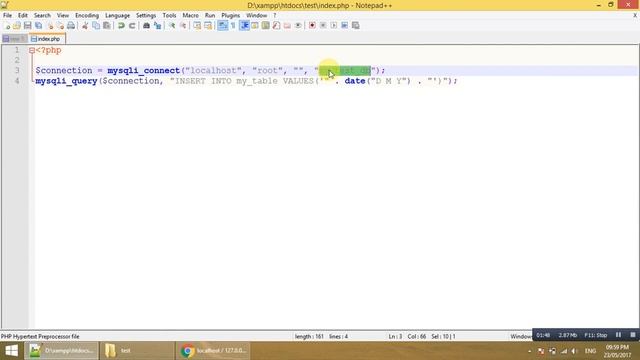Toggle file monitoring eye icon
The height and width of the screenshot is (360, 640).
[x=298, y=26]
